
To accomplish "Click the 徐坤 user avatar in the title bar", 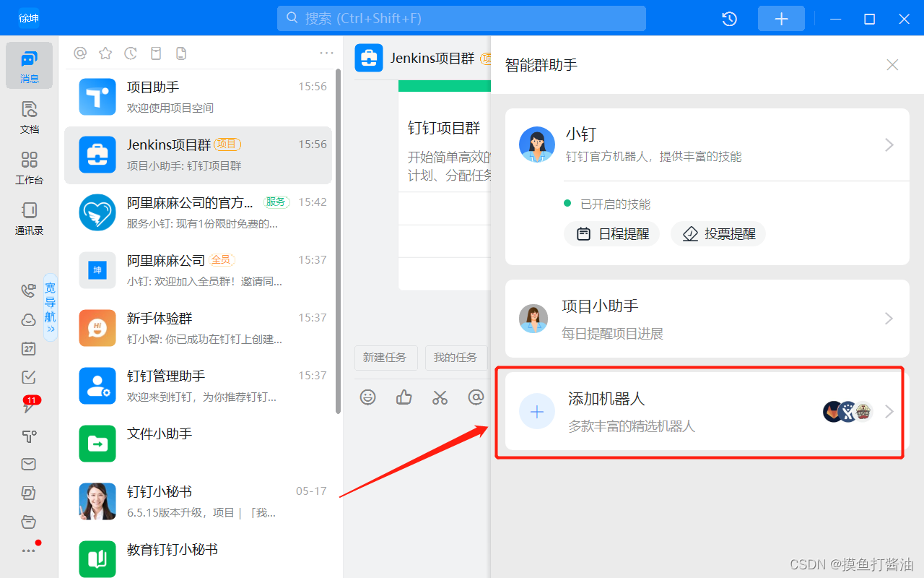I will pos(29,18).
